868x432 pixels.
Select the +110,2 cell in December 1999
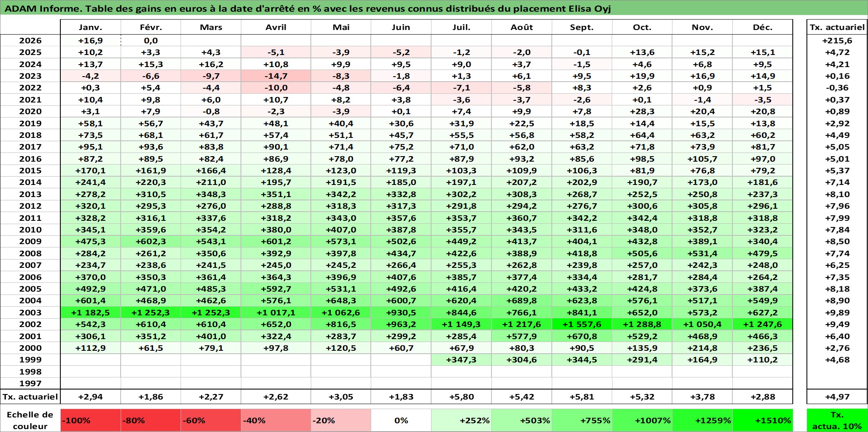[x=763, y=360]
